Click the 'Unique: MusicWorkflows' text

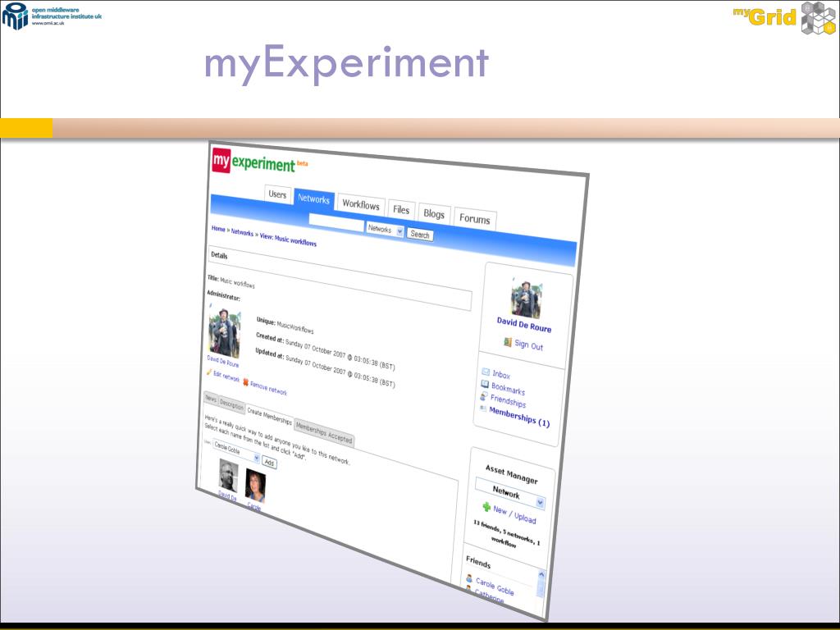pyautogui.click(x=285, y=326)
